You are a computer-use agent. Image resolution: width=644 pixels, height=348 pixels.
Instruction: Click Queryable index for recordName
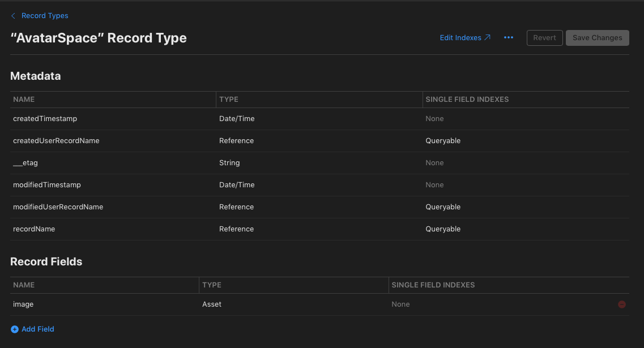pyautogui.click(x=443, y=229)
